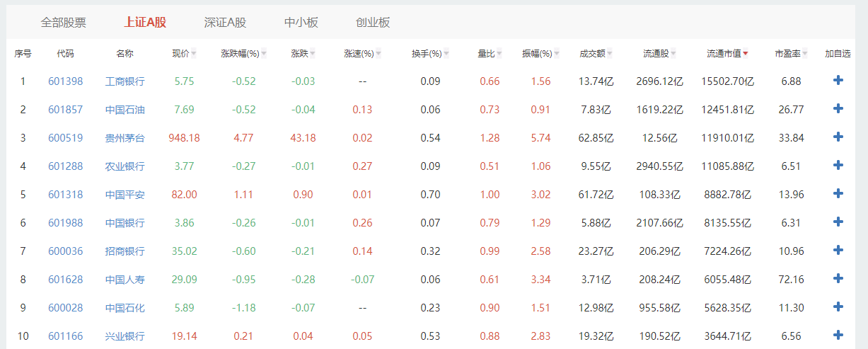The width and height of the screenshot is (868, 349).
Task: Open stock code 601857 link
Action: [65, 110]
